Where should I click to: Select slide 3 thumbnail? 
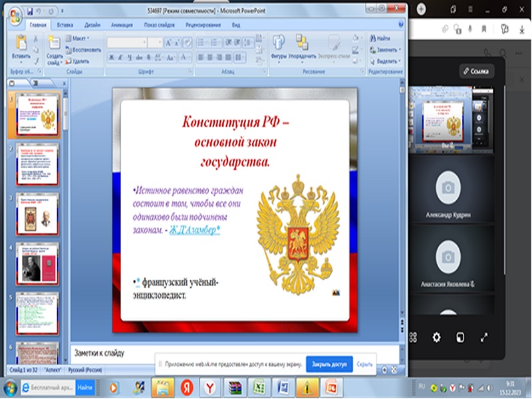(x=37, y=214)
